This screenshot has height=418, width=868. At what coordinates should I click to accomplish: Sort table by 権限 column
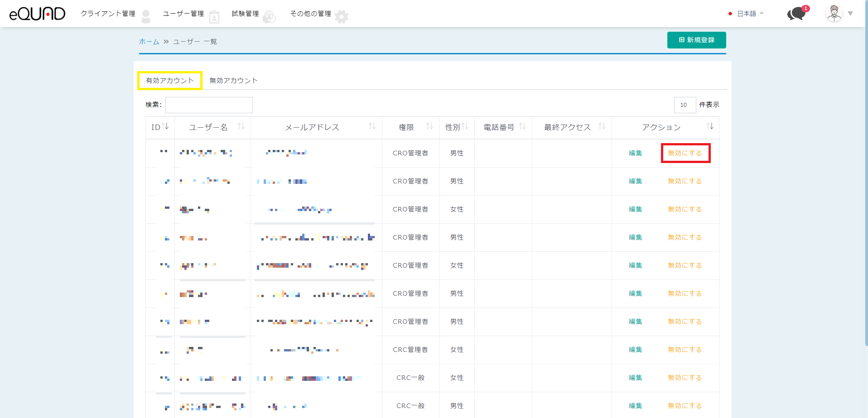point(429,126)
